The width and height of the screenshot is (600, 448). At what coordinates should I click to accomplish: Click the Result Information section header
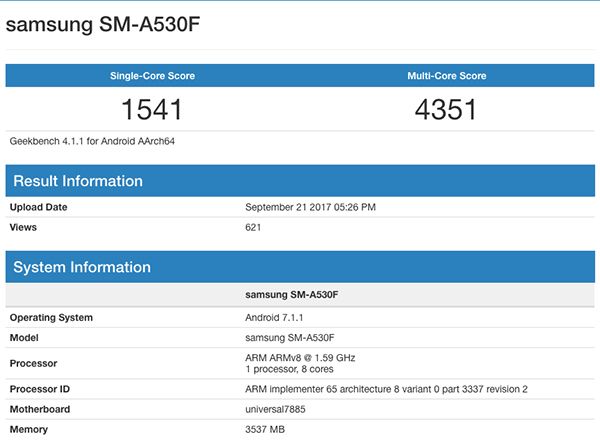(77, 181)
